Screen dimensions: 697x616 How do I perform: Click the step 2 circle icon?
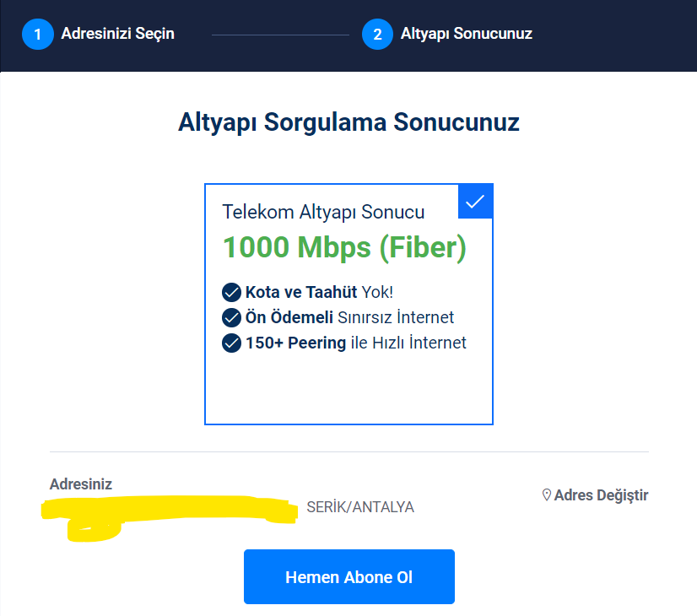coord(378,35)
